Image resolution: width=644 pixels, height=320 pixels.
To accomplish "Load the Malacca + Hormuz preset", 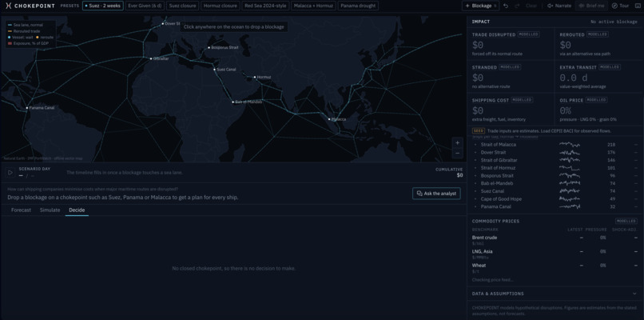I will [x=313, y=6].
